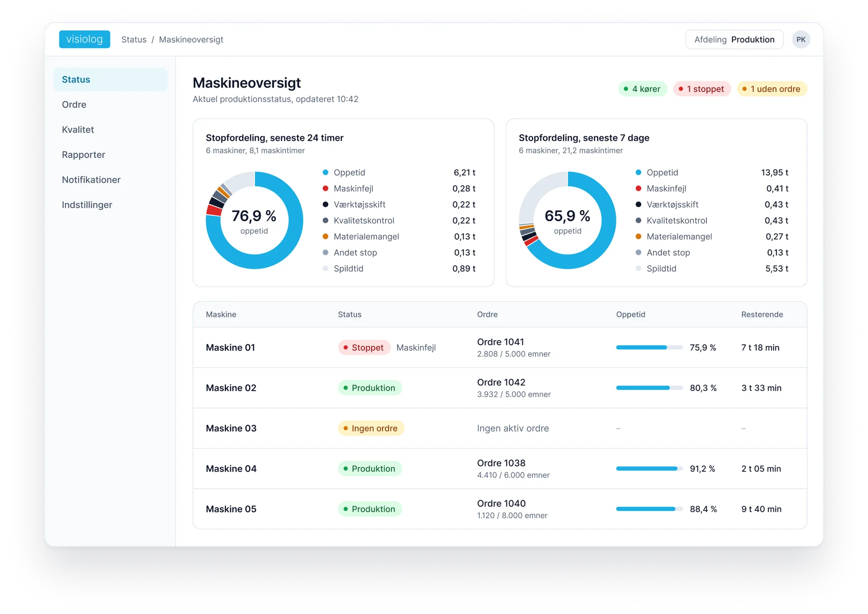Select the Maskine 01 row name

click(230, 347)
